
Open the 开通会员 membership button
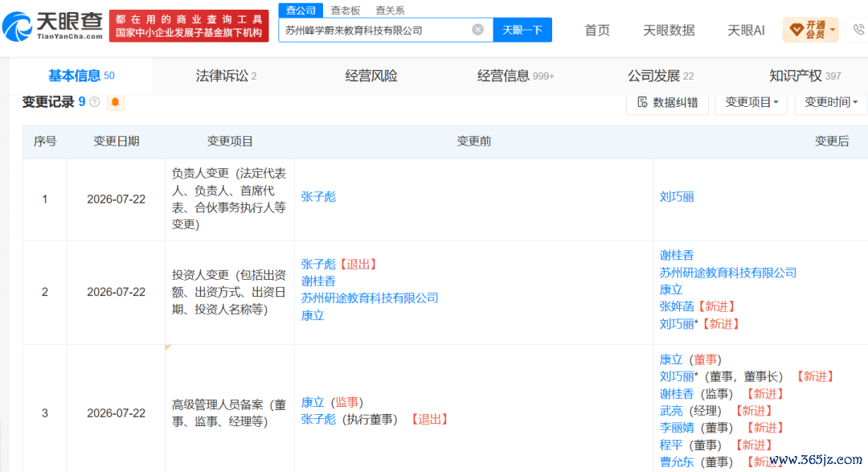(x=810, y=30)
